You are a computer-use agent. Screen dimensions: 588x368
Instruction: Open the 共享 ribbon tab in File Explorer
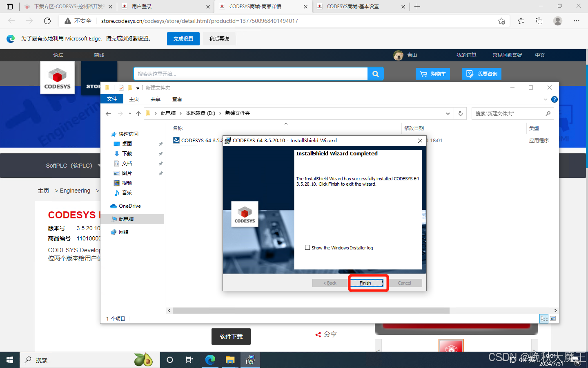156,99
